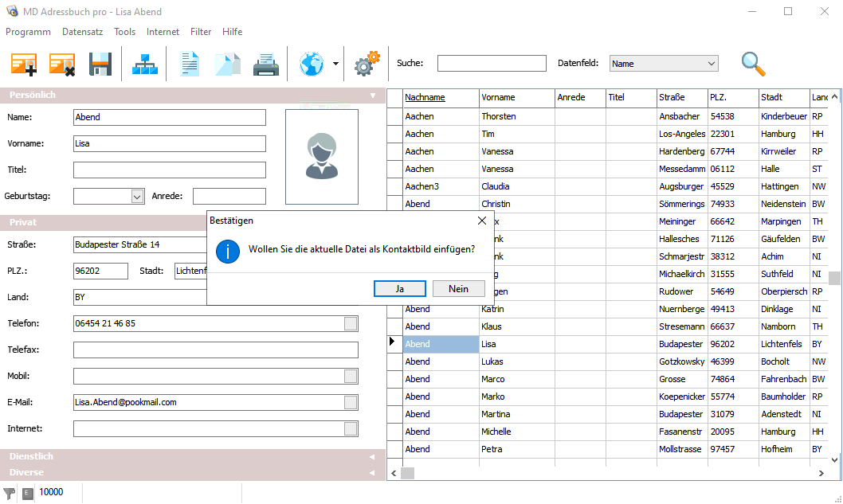Viewport: 843px width, 504px height.
Task: Click Nein in the Bestätigen dialog
Action: click(x=458, y=289)
